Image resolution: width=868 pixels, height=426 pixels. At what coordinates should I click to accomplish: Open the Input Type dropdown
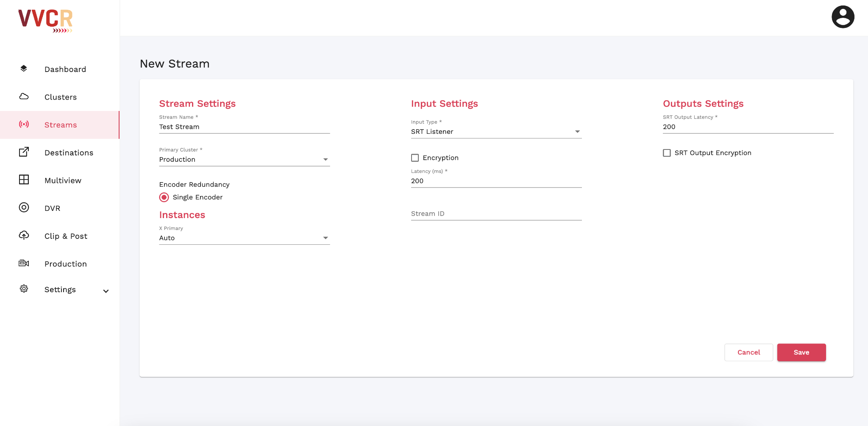point(496,132)
